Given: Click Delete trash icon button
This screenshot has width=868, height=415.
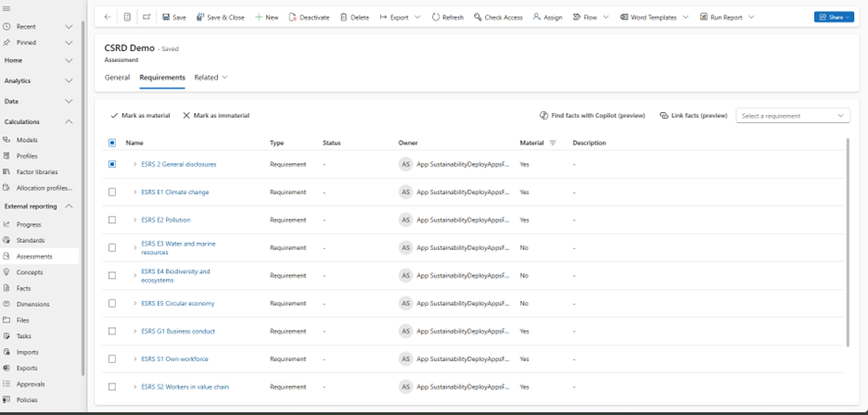Looking at the screenshot, I should (355, 18).
